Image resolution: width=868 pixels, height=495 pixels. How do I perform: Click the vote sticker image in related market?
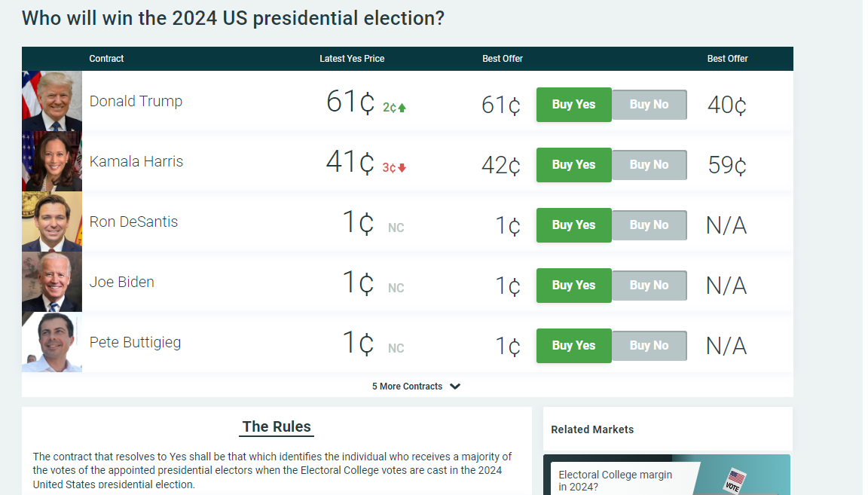click(735, 480)
